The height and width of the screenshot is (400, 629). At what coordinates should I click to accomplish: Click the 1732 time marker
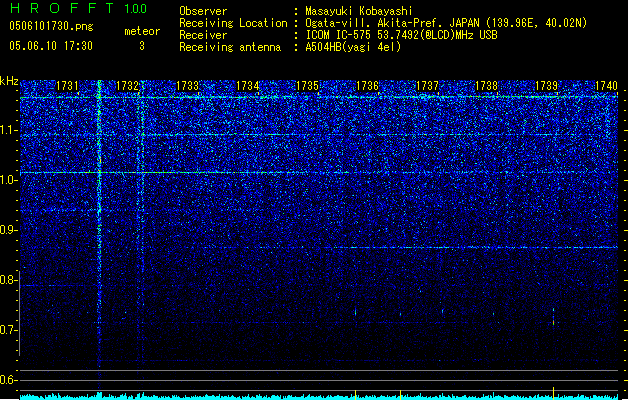click(x=127, y=86)
